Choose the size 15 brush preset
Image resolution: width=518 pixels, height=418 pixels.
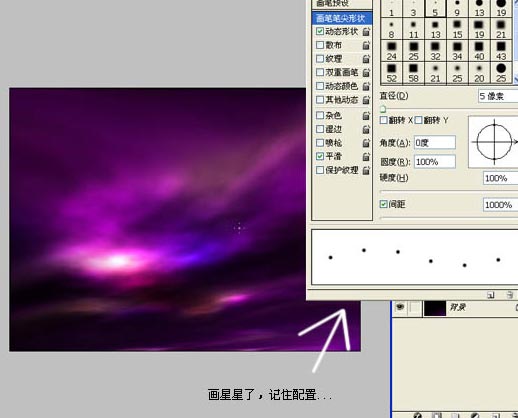(x=457, y=29)
